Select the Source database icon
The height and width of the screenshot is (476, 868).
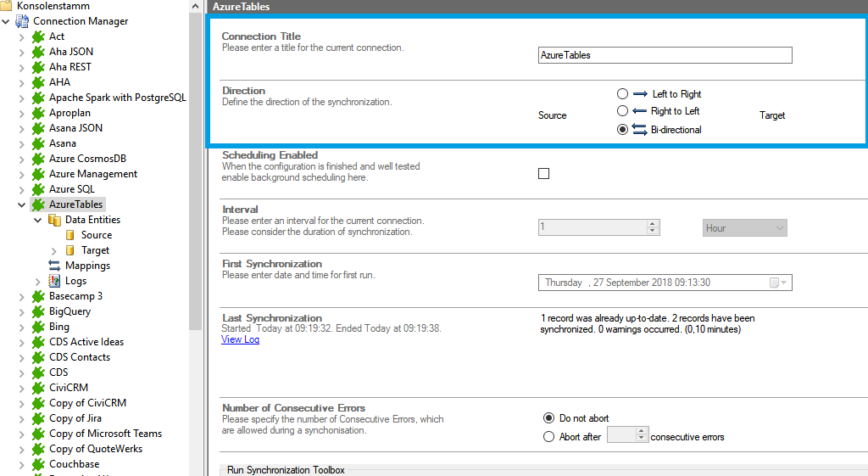click(70, 235)
